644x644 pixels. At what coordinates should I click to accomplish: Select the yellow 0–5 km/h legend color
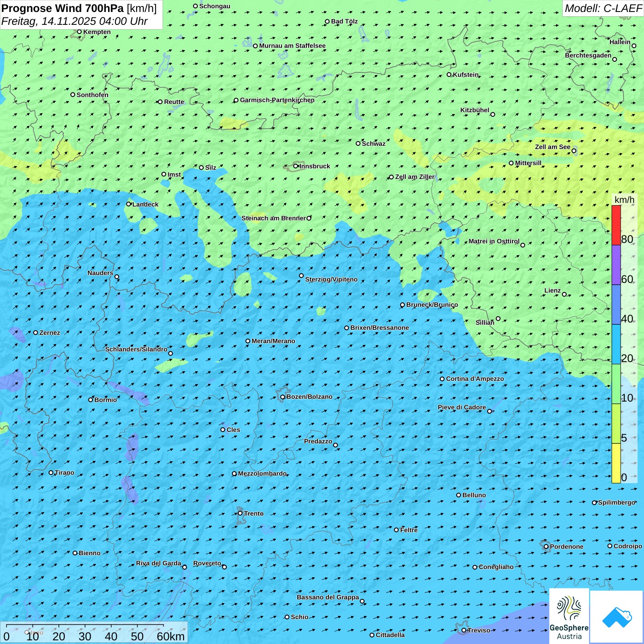coord(616,463)
